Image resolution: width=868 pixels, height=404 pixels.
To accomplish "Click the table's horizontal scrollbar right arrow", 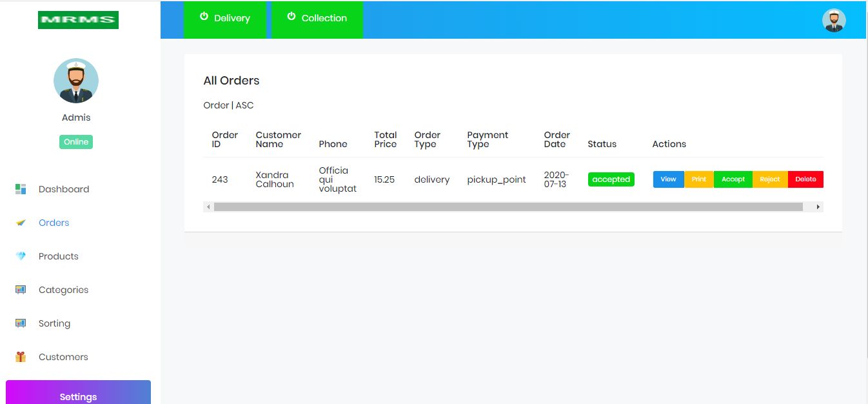I will pyautogui.click(x=818, y=207).
